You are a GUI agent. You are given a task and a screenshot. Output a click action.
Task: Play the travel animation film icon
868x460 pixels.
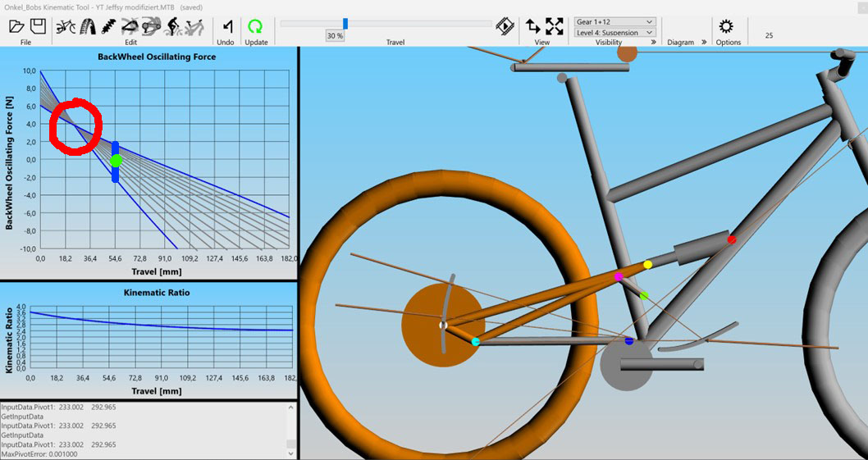[x=505, y=25]
